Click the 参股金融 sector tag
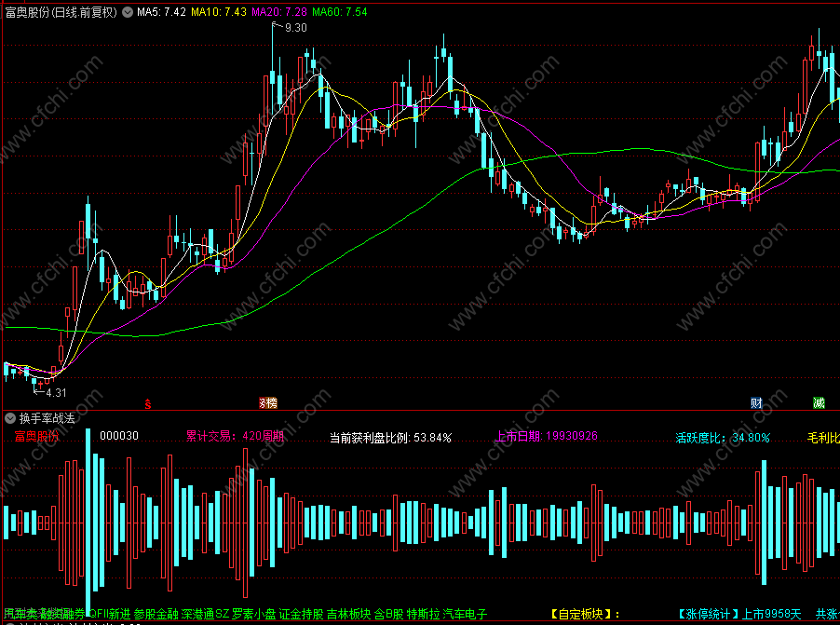 156,614
